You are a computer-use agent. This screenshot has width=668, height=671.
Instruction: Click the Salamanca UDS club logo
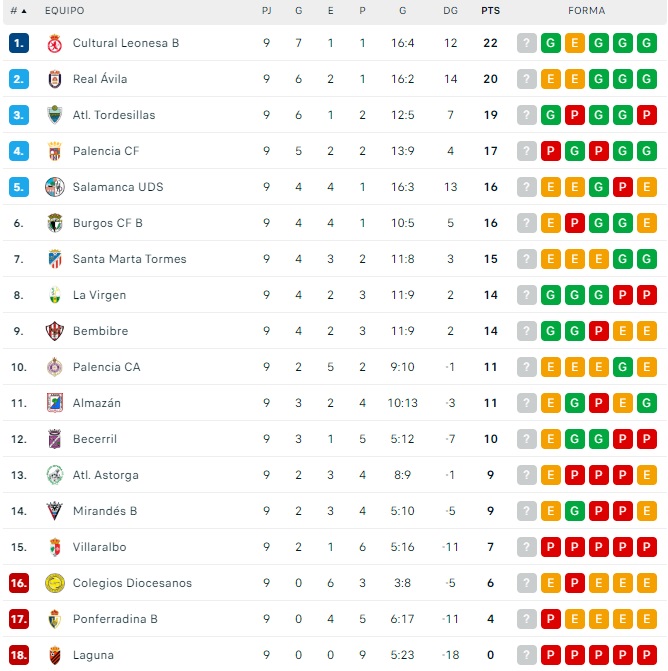(55, 187)
